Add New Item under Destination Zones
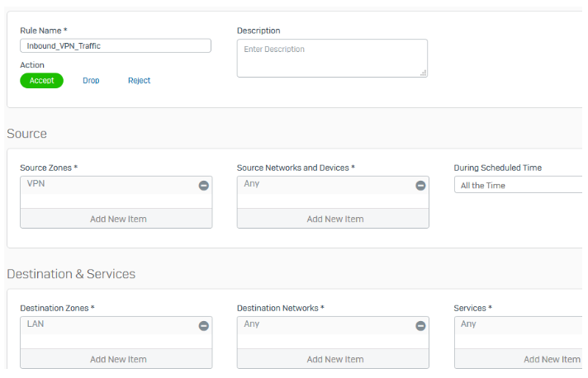 pyautogui.click(x=116, y=359)
